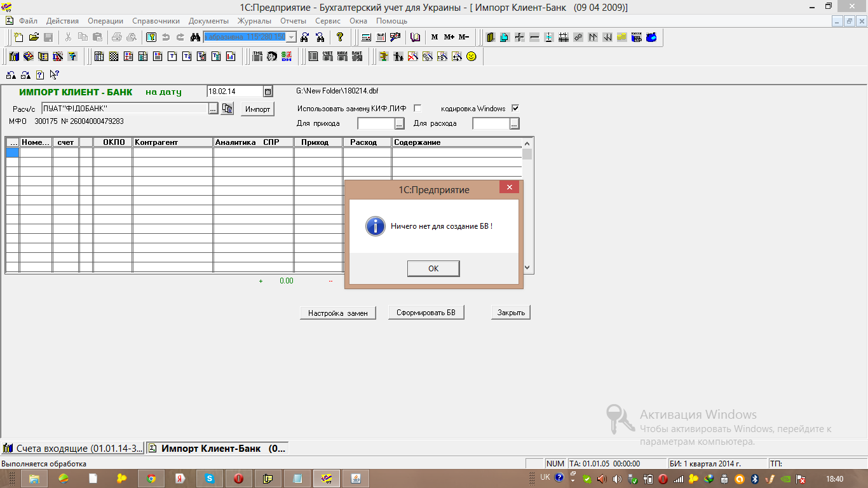Click the bar chart report icon

tap(231, 57)
